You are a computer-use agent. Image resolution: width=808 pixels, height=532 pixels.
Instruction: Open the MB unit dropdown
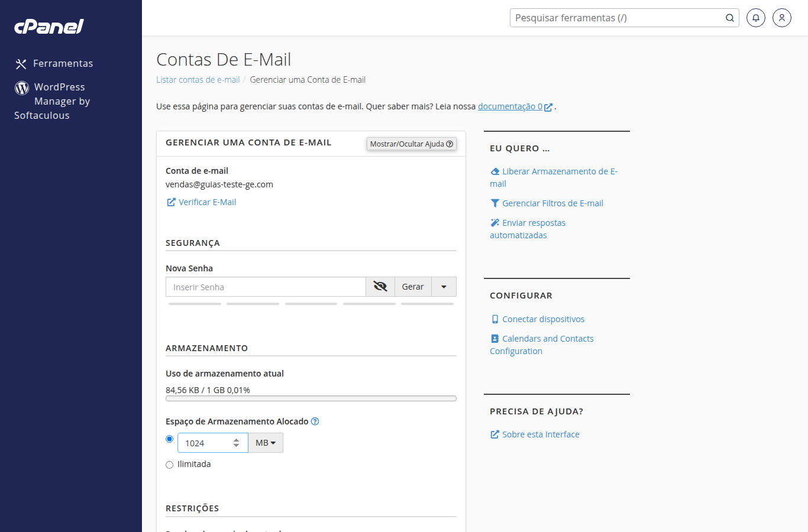click(266, 443)
